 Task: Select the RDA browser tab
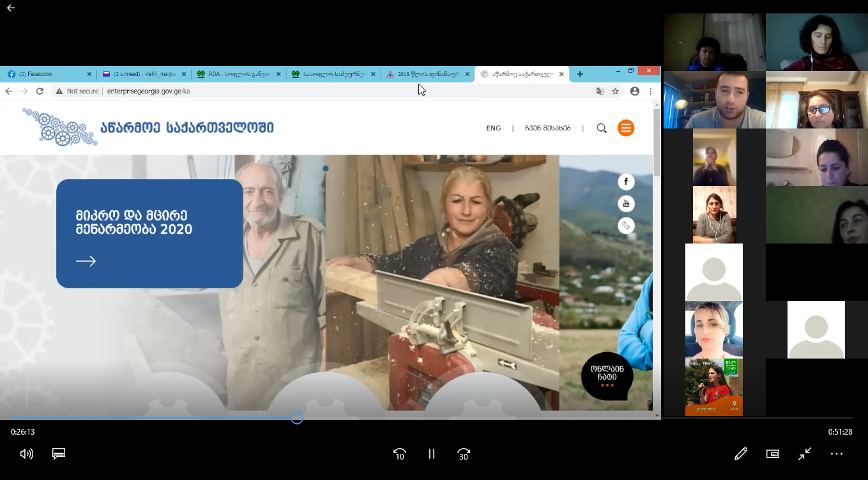point(236,74)
